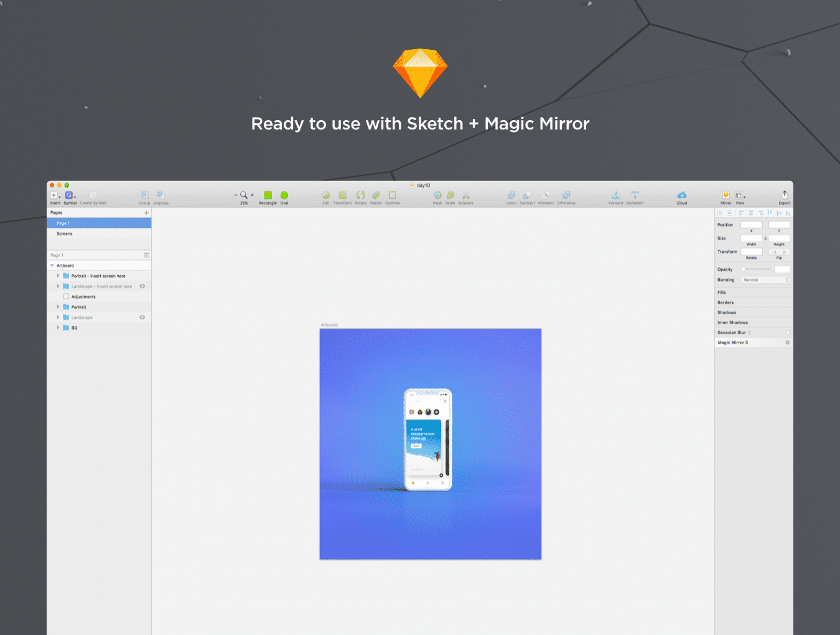Click the Export icon in toolbar
Screen dimensions: 840x635
(x=785, y=195)
